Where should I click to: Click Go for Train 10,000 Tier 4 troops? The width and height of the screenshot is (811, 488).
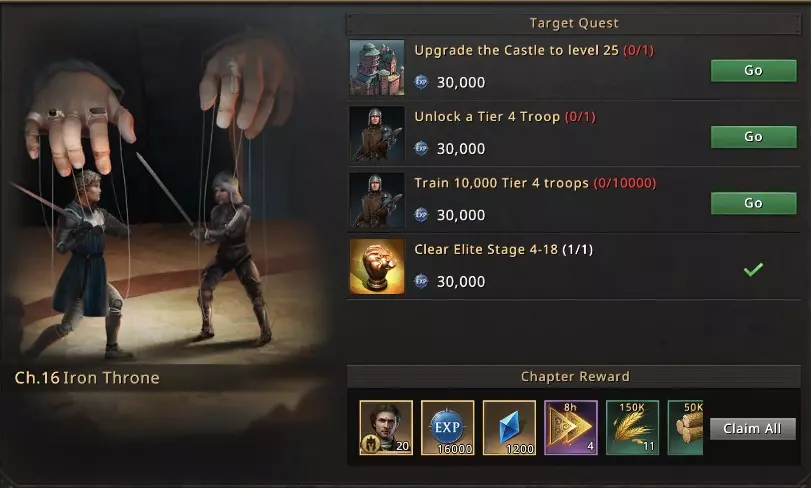pyautogui.click(x=754, y=203)
